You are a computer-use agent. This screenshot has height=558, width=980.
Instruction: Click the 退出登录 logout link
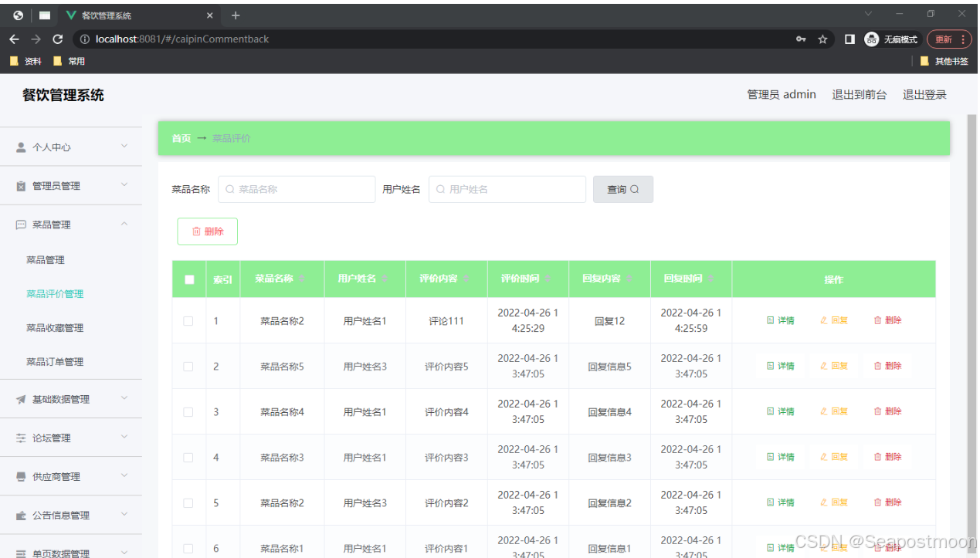pyautogui.click(x=924, y=94)
